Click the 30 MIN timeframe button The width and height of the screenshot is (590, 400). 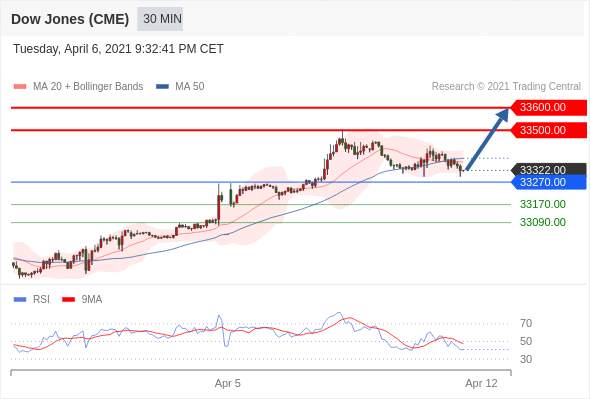point(160,19)
